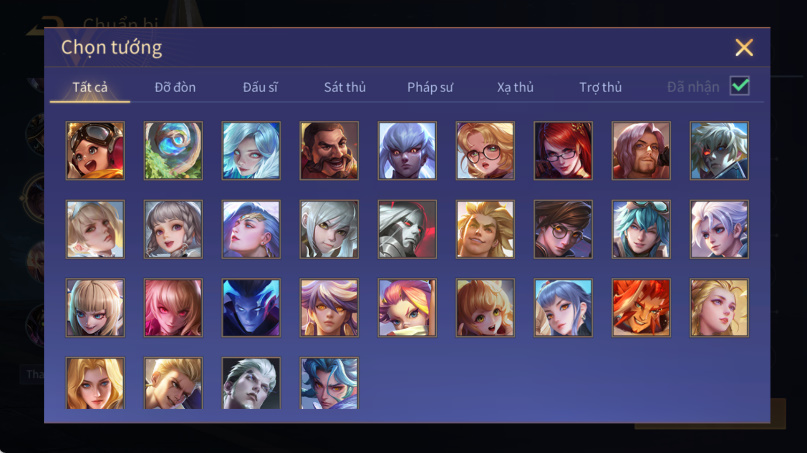Choose the red-haired woman with glasses
Viewport: 807px width, 453px height.
click(x=563, y=150)
